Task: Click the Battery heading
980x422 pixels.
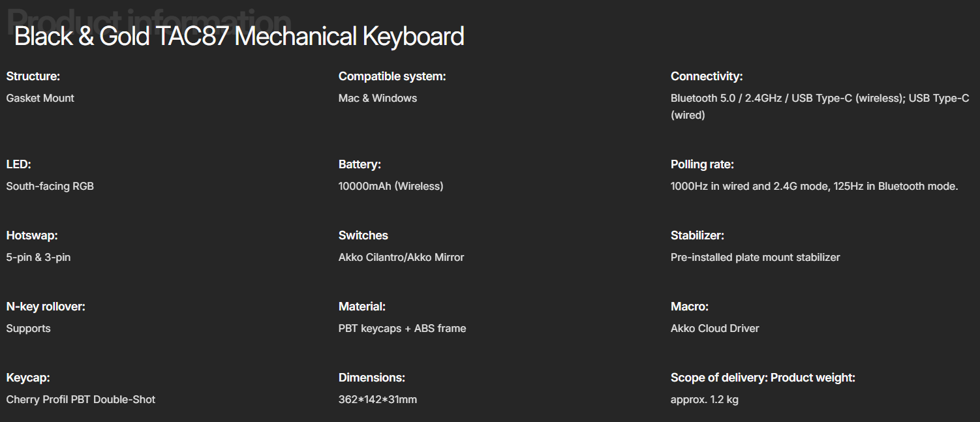Action: [x=360, y=164]
